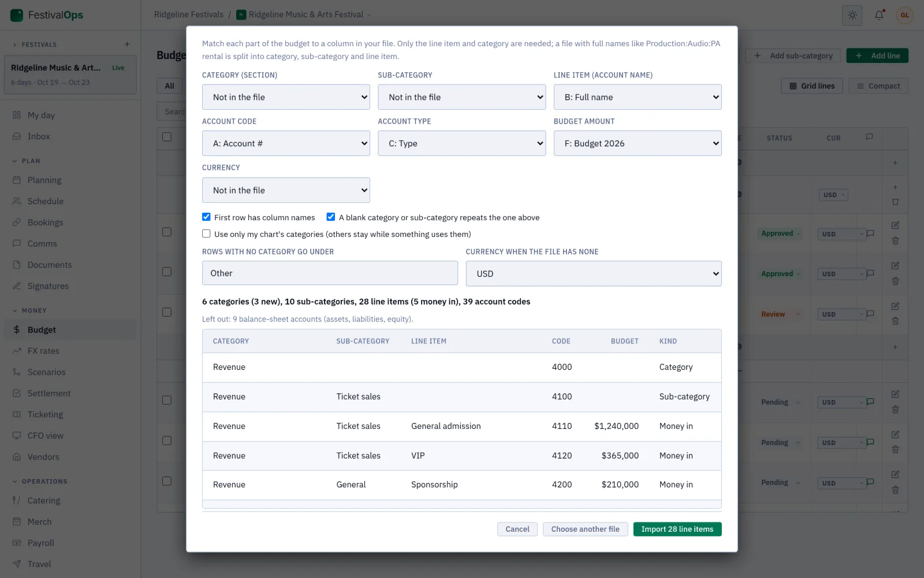Select the Ridgeline Music & Art festival card
924x578 pixels.
pyautogui.click(x=70, y=75)
